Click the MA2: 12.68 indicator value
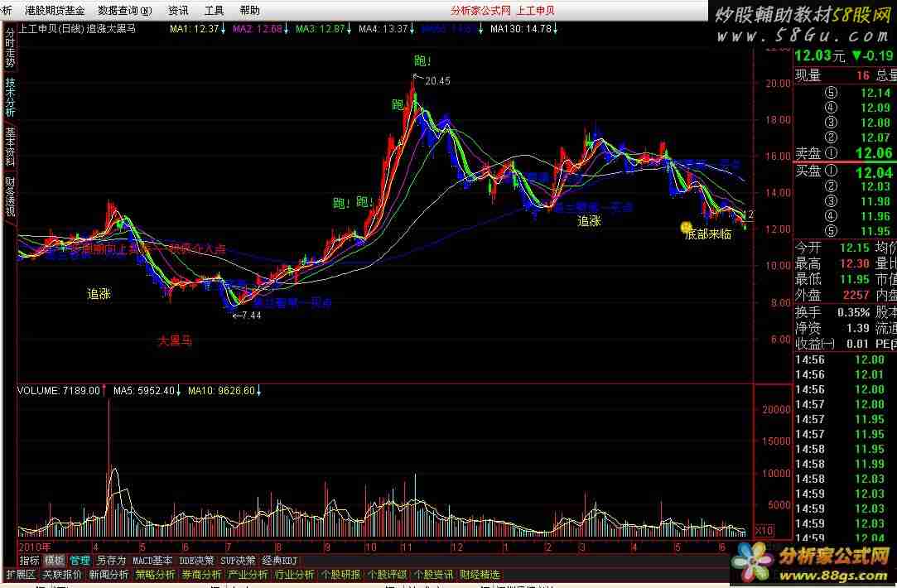The height and width of the screenshot is (588, 897). [x=260, y=29]
